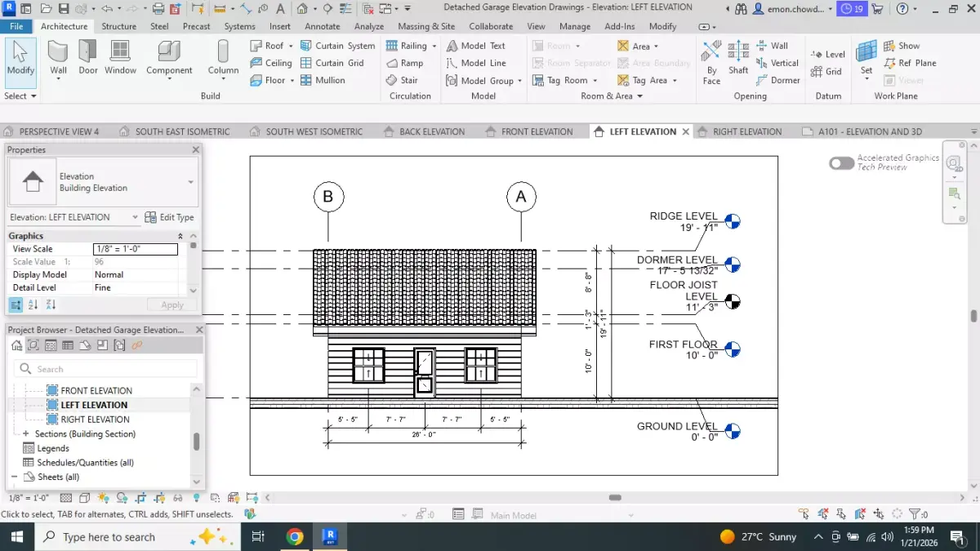Click the Save icon in quick access toolbar
Viewport: 980px width, 551px height.
64,9
